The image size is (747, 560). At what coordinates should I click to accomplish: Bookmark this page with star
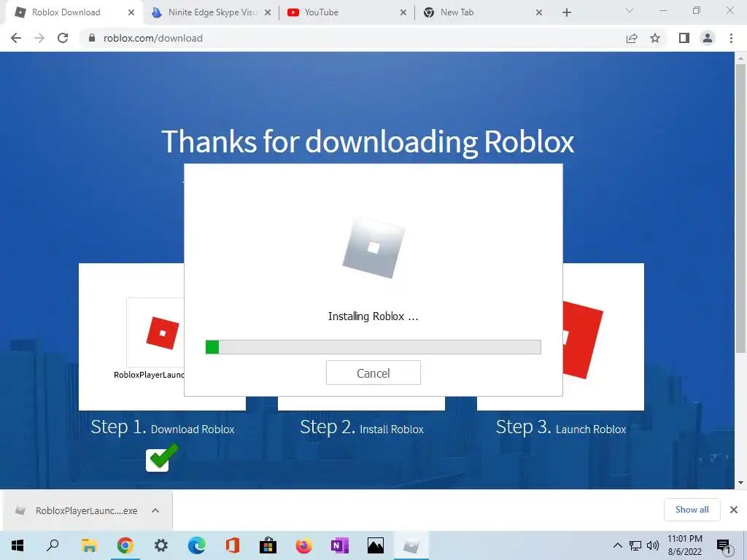[655, 38]
